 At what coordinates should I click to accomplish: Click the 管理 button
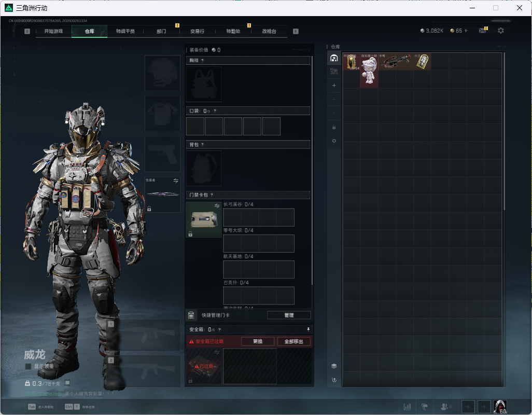[x=289, y=315]
